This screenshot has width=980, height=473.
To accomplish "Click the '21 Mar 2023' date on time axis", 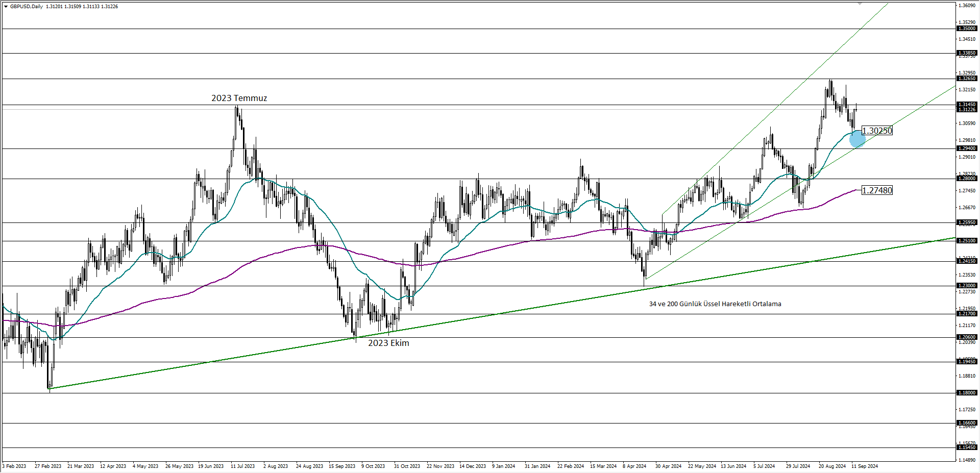I will click(81, 466).
